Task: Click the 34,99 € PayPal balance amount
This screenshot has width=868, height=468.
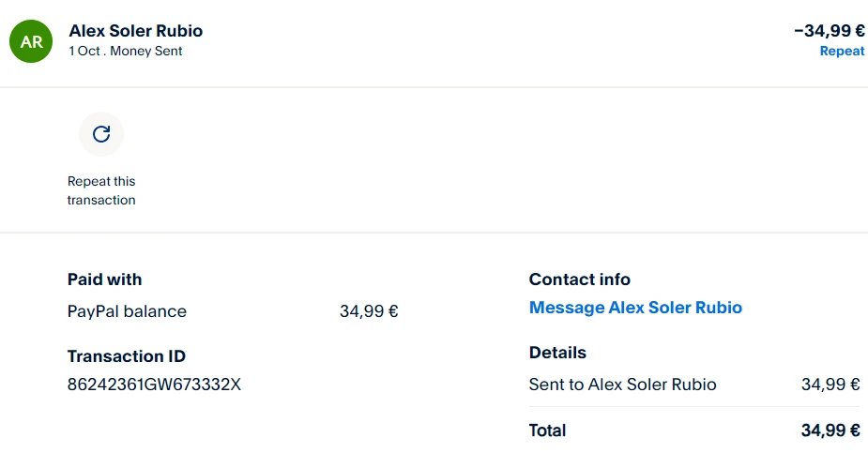Action: [x=369, y=311]
